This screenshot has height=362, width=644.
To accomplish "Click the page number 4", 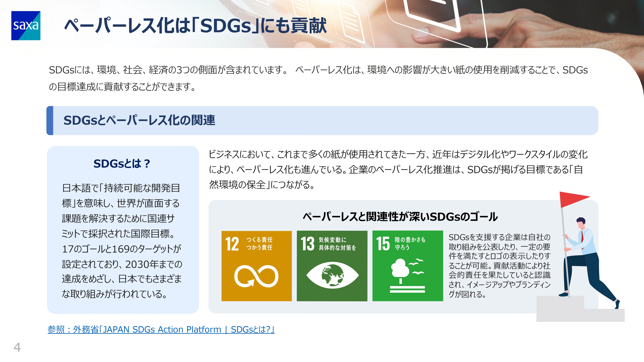I will [17, 347].
